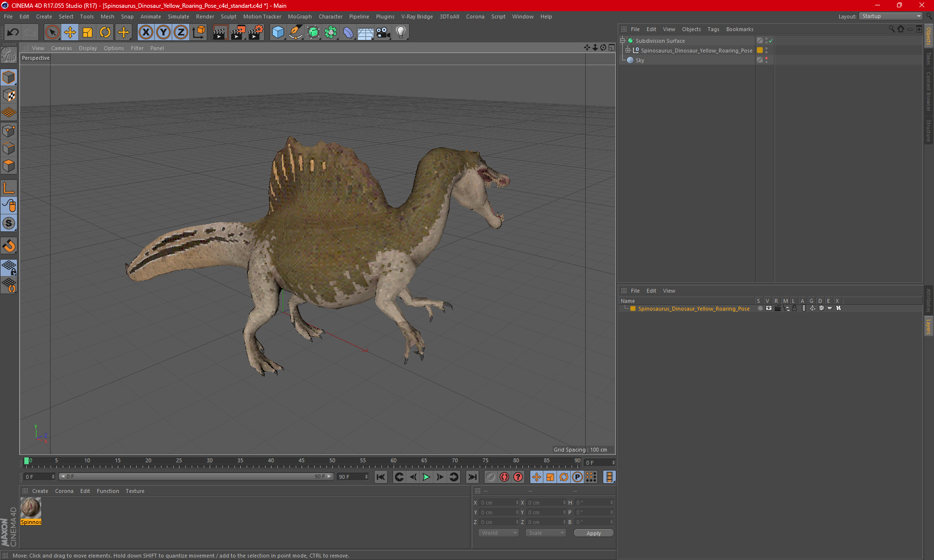Open the Objects manager Tags menu
This screenshot has height=560, width=934.
pyautogui.click(x=713, y=29)
